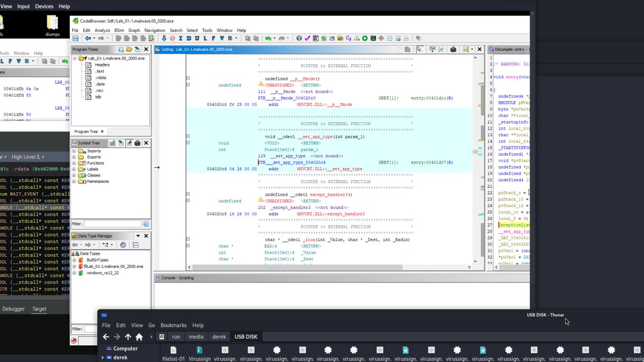Switch to the Target tab in the debugger window
The image size is (644, 362).
tap(39, 309)
